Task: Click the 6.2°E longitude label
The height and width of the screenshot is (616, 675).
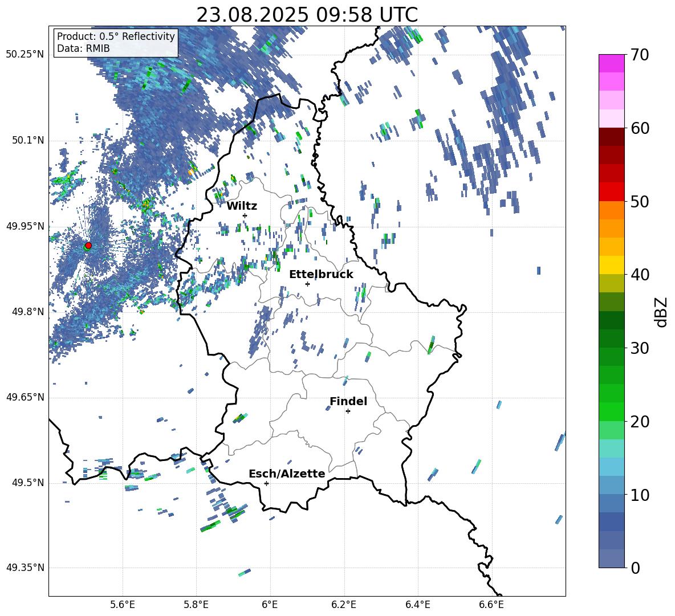Action: point(344,605)
